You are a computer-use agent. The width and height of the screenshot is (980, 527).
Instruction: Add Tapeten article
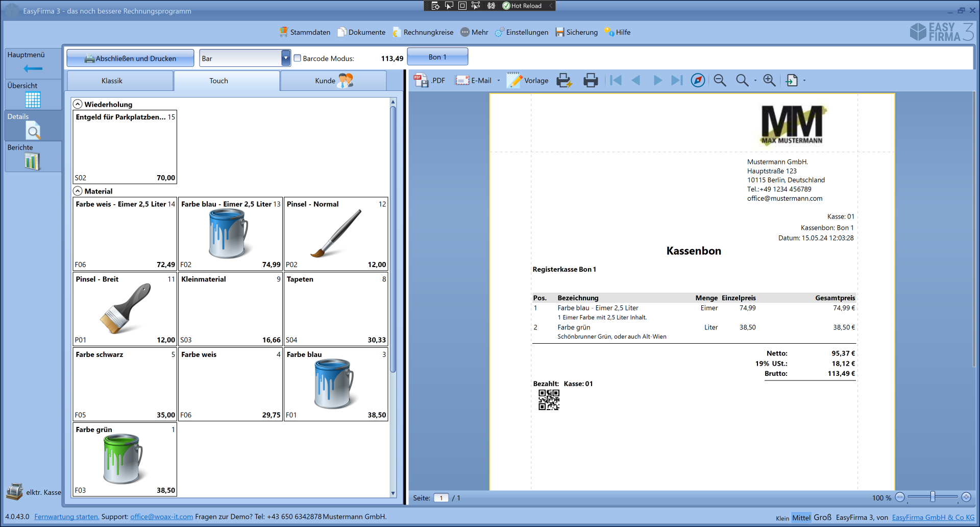pos(336,309)
